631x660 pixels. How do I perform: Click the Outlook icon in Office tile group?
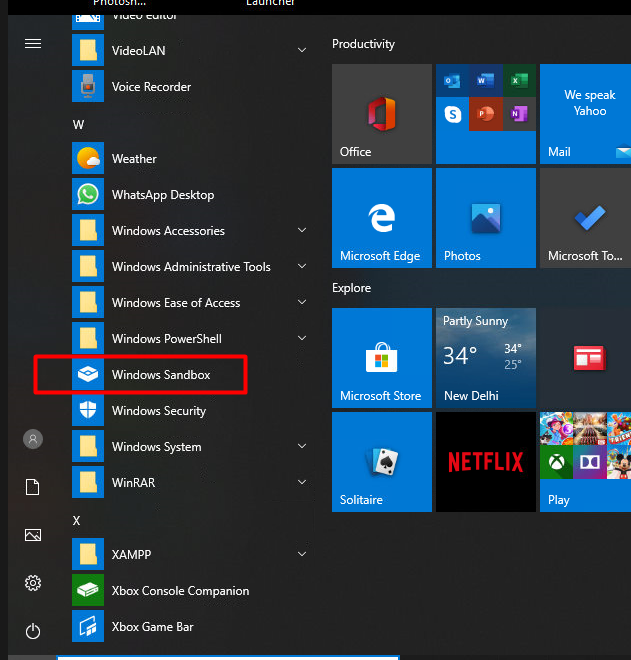pyautogui.click(x=453, y=80)
